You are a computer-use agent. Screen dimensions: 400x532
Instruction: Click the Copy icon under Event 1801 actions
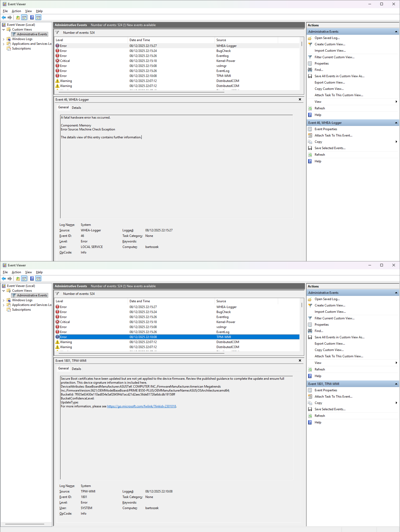point(310,403)
